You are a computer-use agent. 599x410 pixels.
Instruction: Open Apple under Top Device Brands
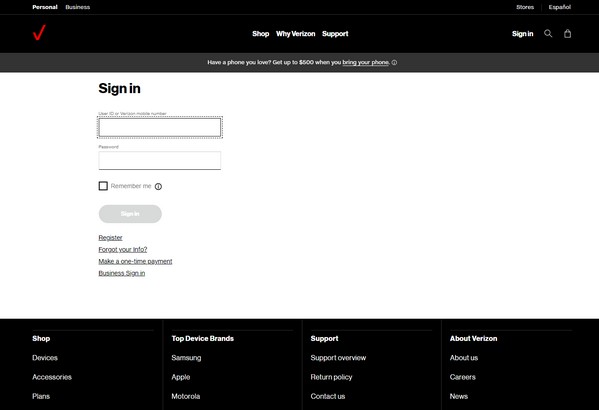click(181, 377)
